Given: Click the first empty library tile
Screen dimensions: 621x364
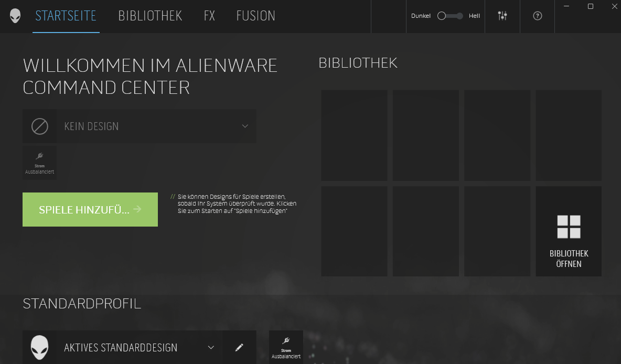Looking at the screenshot, I should [x=354, y=135].
